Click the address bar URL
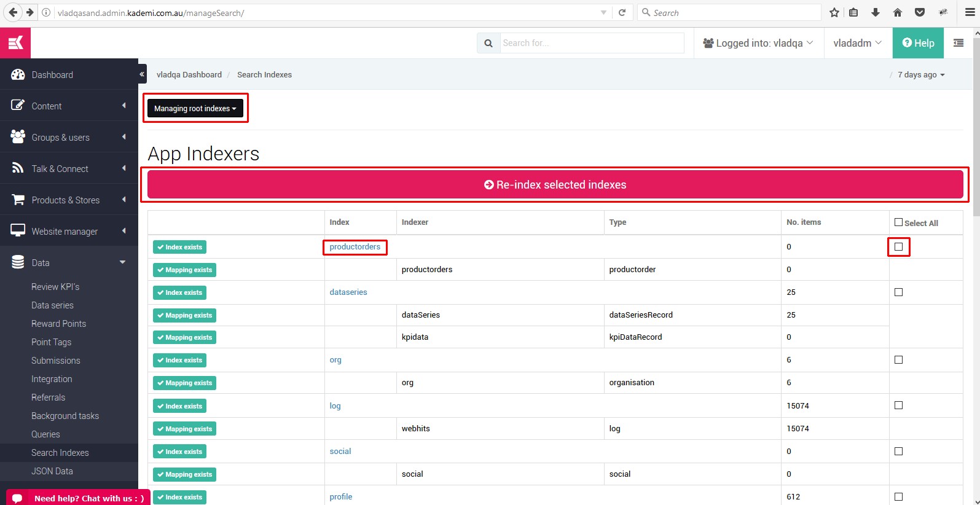Screen dimensions: 980x505 [x=151, y=13]
